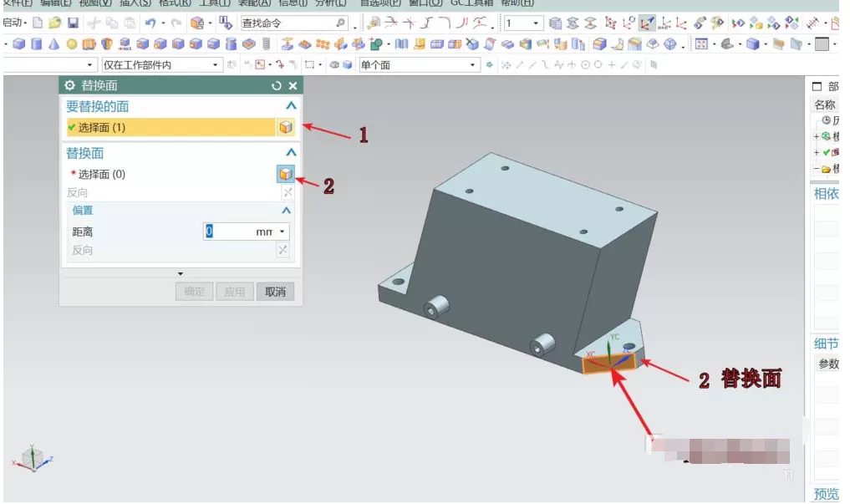The image size is (850, 504).
Task: Select the Cone primitive tool icon
Action: pos(53,44)
